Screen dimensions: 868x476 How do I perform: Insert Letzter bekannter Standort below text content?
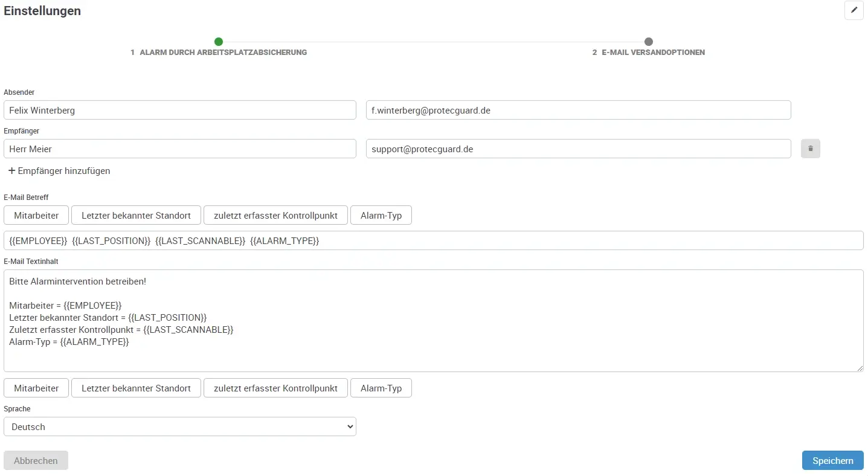click(x=136, y=388)
